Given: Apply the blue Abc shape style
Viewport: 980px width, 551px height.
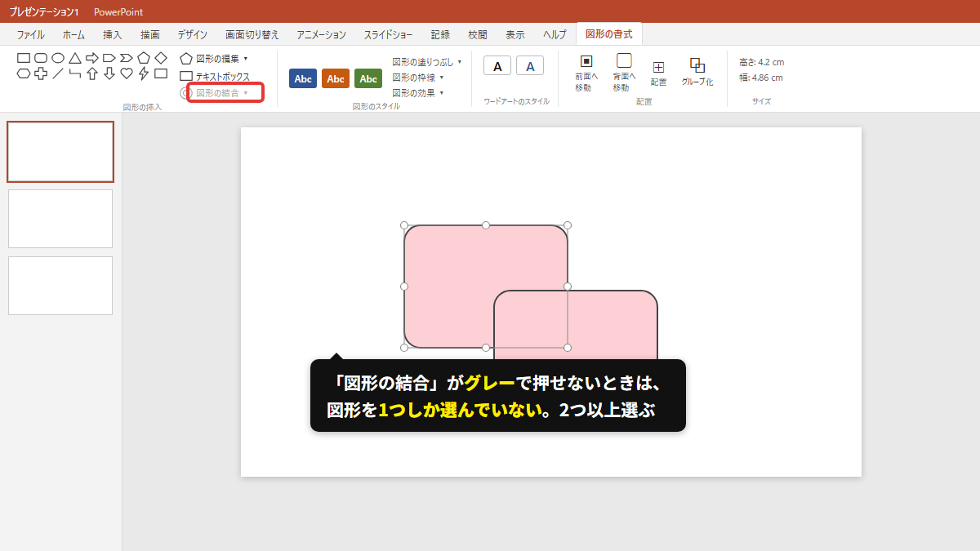Looking at the screenshot, I should (x=303, y=78).
